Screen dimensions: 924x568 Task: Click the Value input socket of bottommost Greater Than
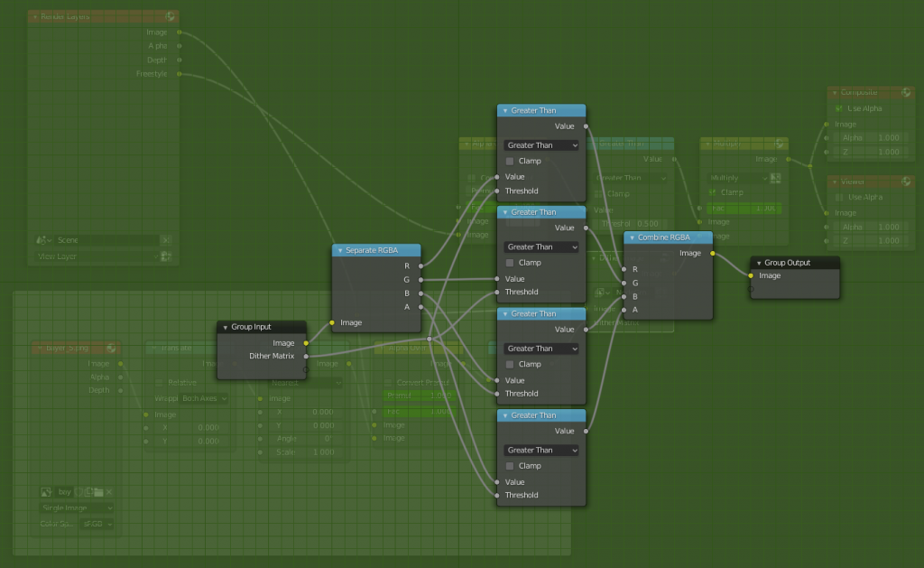tap(497, 482)
